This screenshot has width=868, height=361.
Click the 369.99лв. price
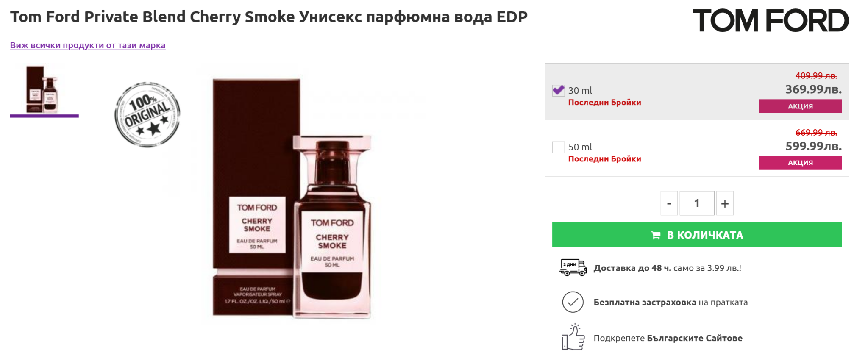click(813, 89)
